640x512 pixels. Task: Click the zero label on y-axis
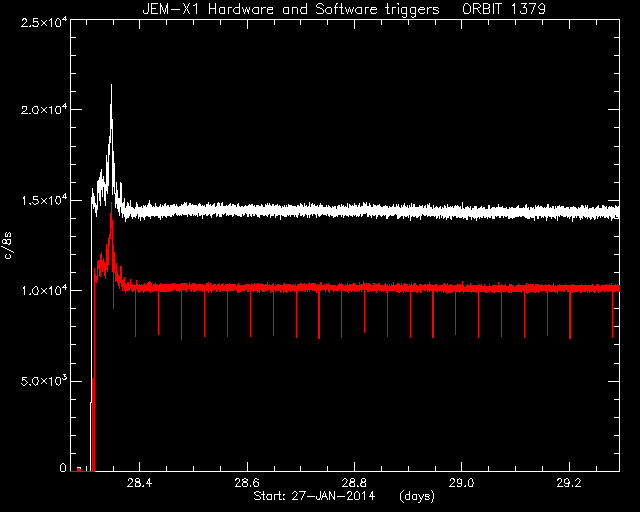(x=63, y=468)
